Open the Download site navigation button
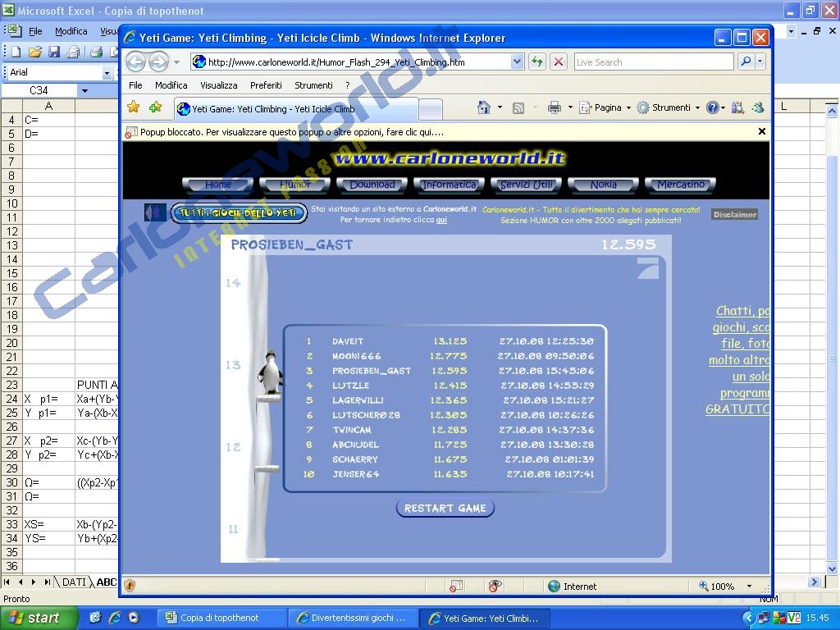840x630 pixels. (x=372, y=185)
